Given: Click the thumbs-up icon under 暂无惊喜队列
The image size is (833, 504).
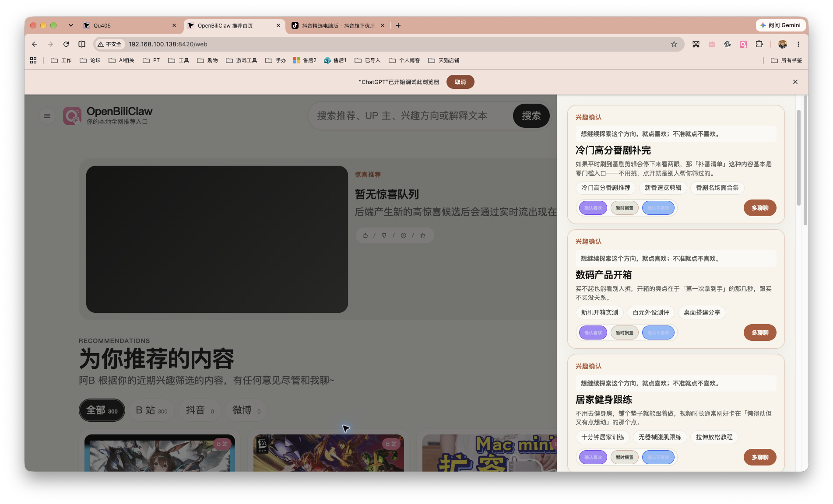Looking at the screenshot, I should tap(366, 235).
